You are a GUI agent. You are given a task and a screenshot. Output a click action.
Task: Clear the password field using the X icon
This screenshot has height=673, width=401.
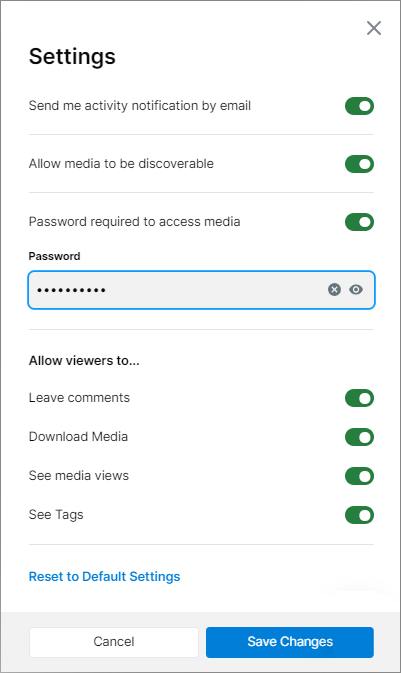tap(334, 290)
